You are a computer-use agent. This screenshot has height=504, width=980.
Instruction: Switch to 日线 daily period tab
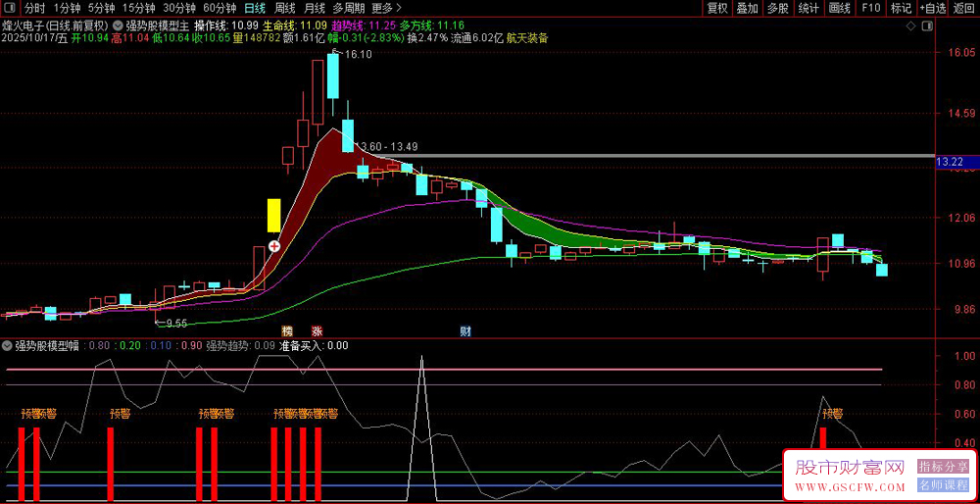(254, 8)
